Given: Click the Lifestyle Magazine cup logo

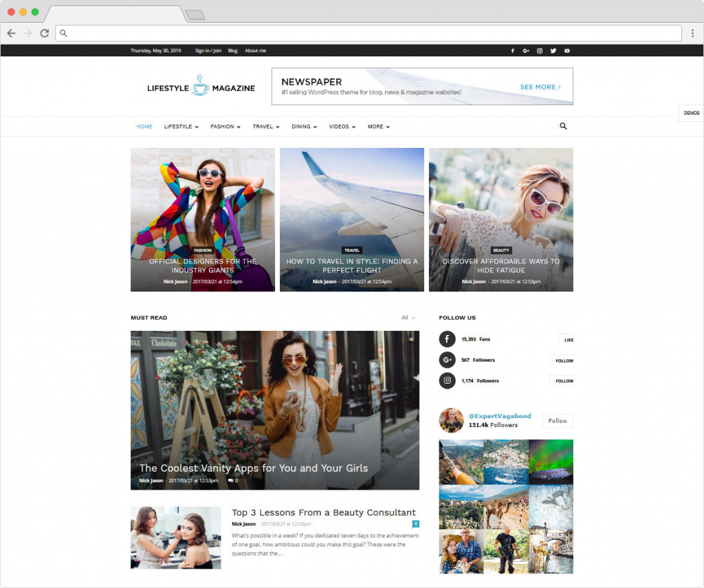Looking at the screenshot, I should click(x=200, y=86).
